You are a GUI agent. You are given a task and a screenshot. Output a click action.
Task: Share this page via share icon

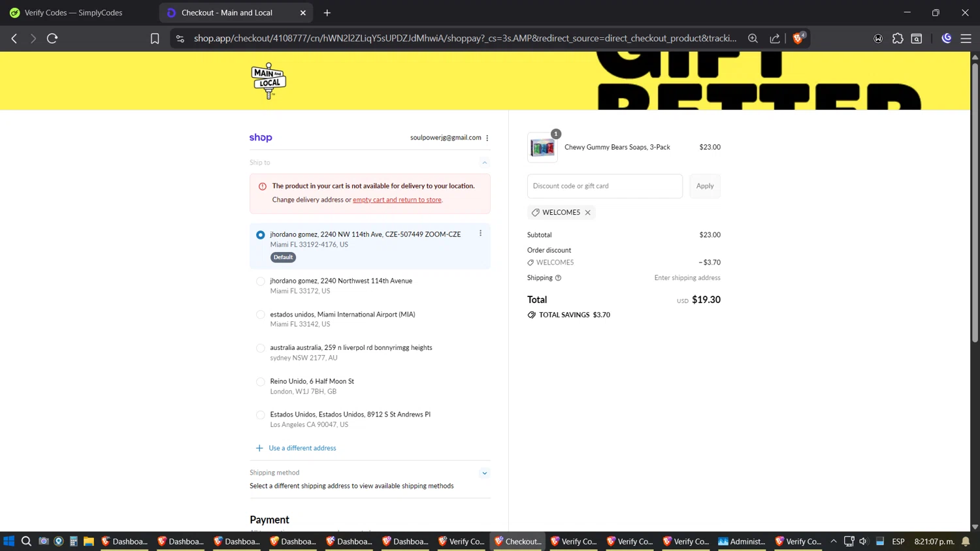775,39
